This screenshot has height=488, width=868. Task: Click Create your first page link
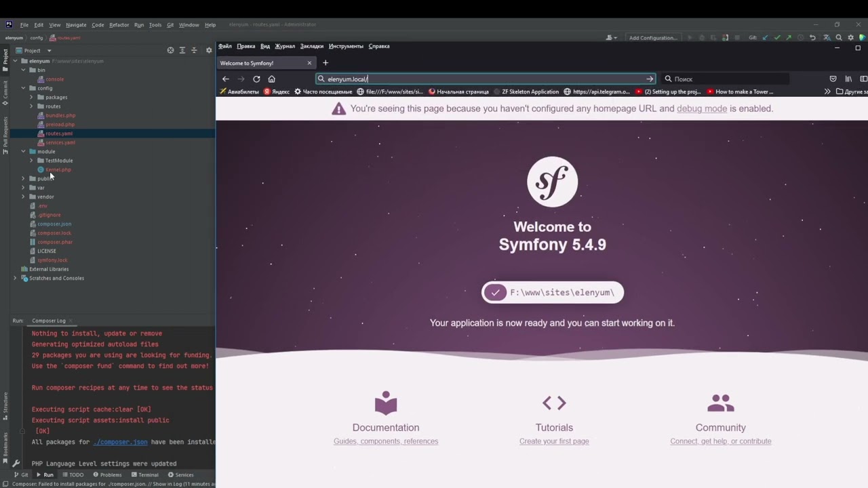pos(554,441)
